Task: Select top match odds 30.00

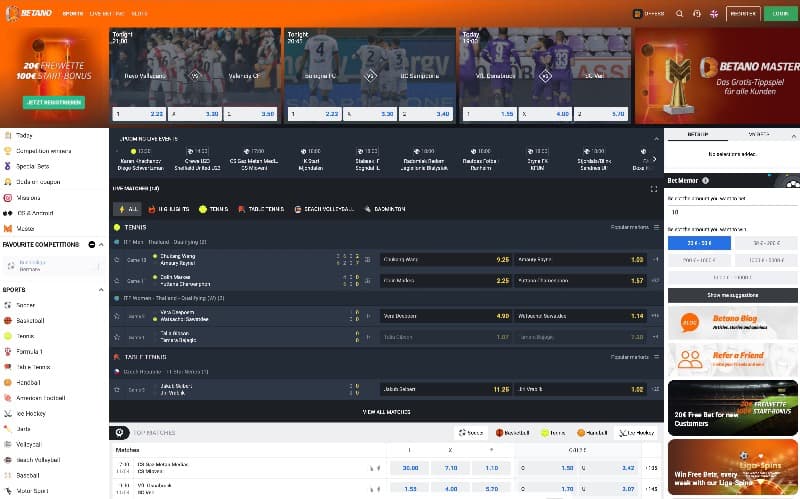Action: point(410,468)
